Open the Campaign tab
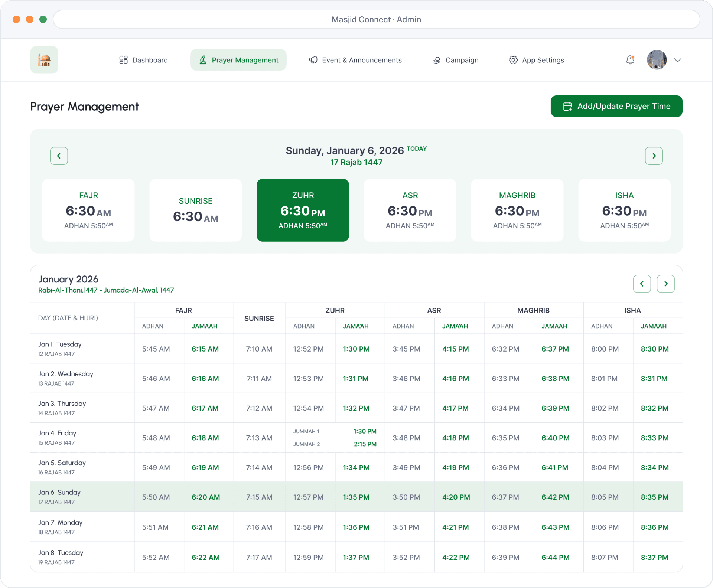Image resolution: width=713 pixels, height=588 pixels. [456, 60]
